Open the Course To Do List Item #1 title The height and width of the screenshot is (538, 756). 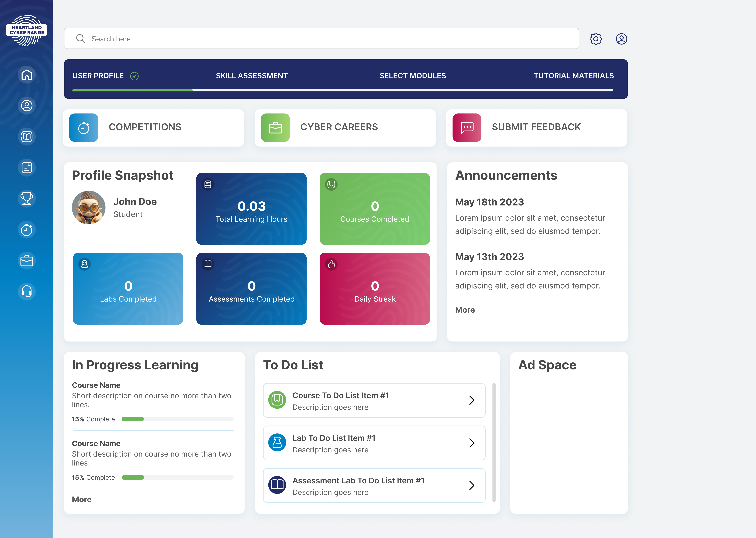341,396
